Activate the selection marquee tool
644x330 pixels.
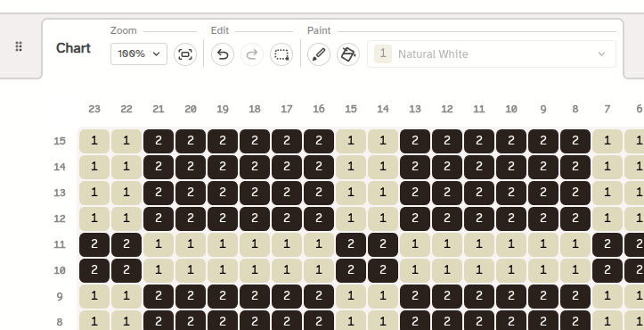(281, 54)
